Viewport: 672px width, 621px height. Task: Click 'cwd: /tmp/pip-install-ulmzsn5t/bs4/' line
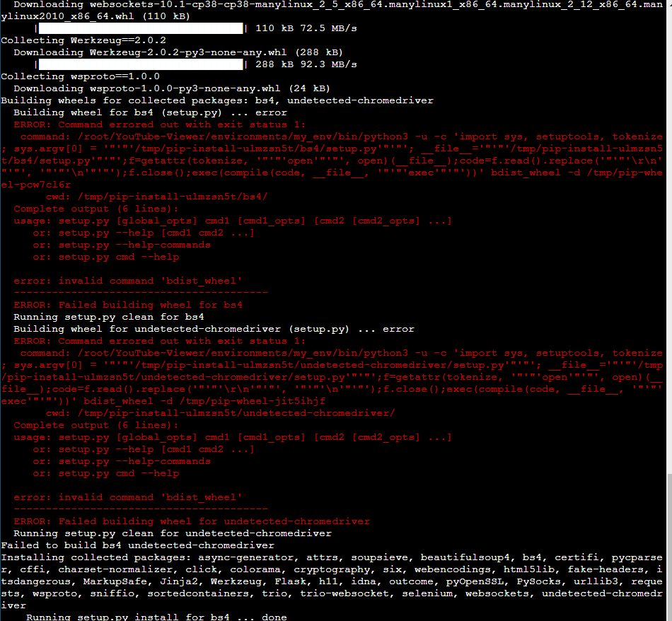click(x=157, y=197)
